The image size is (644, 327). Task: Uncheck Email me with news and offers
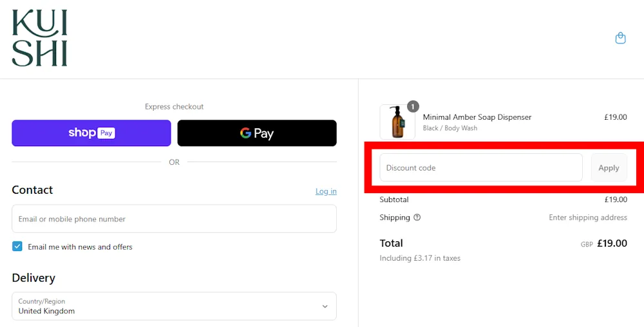[x=17, y=247]
